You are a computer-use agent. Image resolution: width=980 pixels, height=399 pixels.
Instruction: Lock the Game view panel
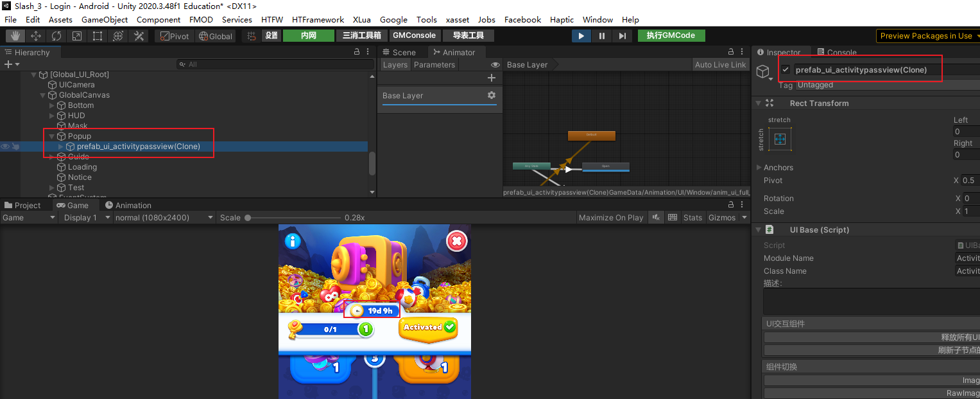coord(731,205)
